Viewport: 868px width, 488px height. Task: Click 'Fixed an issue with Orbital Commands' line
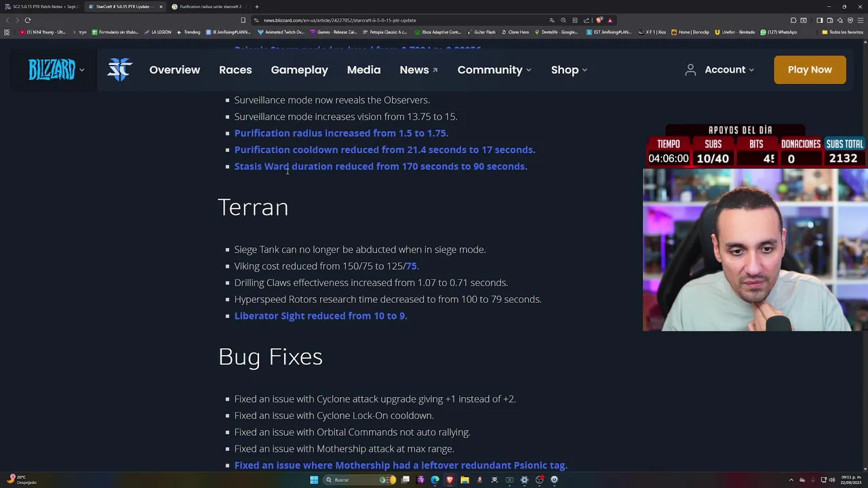coord(352,432)
